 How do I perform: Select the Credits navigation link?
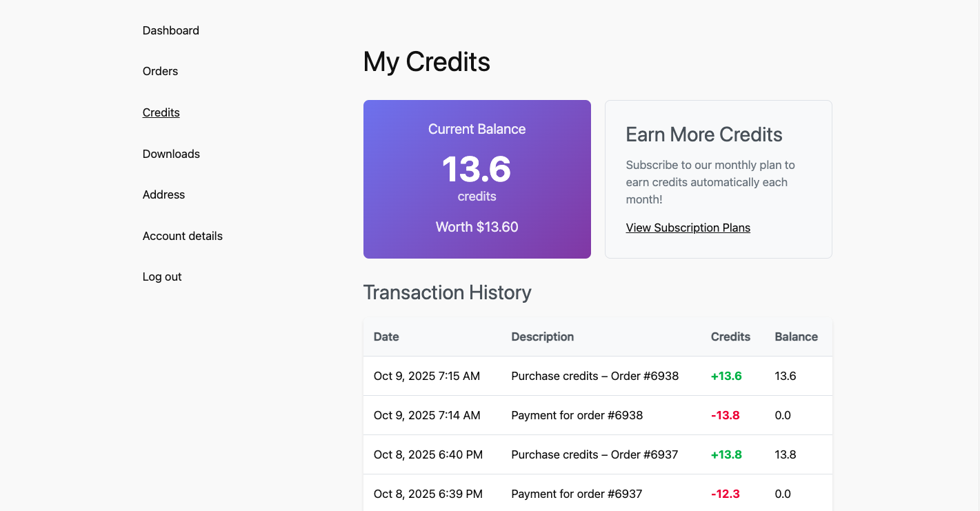coord(161,112)
